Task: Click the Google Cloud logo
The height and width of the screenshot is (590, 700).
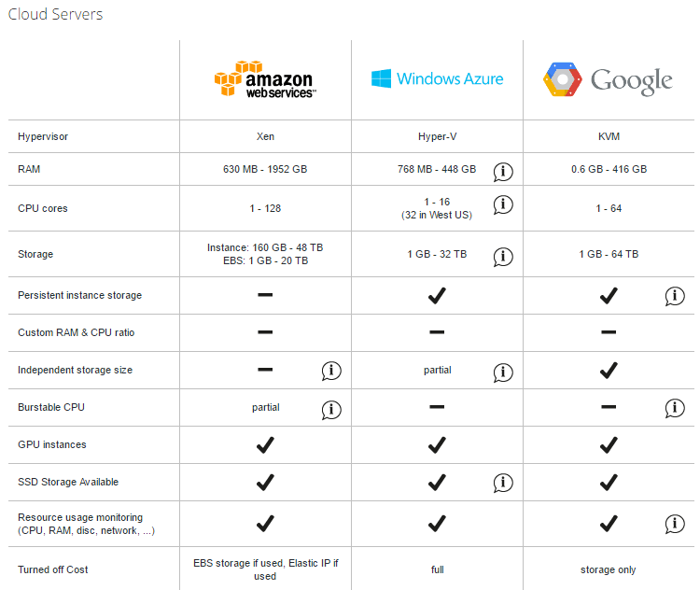Action: click(608, 80)
